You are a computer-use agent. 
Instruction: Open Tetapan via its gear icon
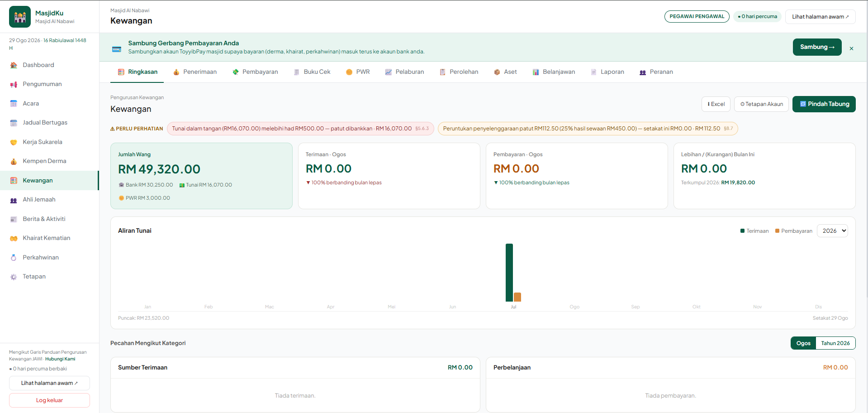tap(14, 277)
